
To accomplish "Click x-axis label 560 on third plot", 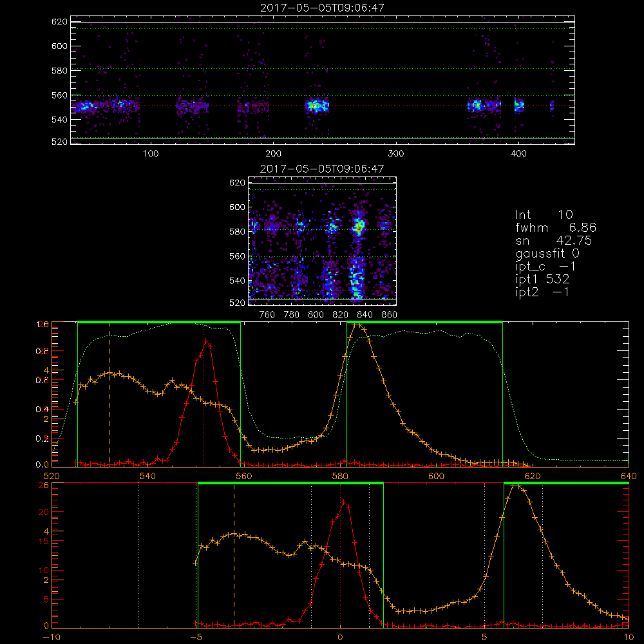I will 244,476.
